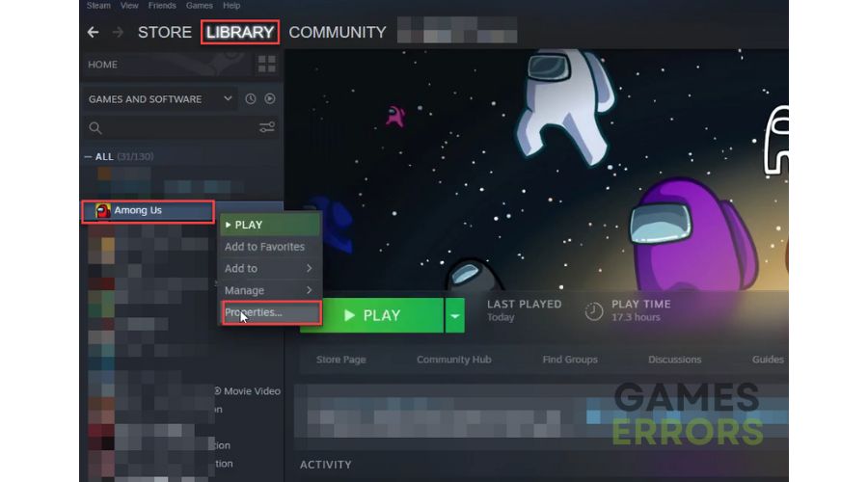Toggle the ready-to-play filter icon
868x482 pixels.
pyautogui.click(x=270, y=99)
